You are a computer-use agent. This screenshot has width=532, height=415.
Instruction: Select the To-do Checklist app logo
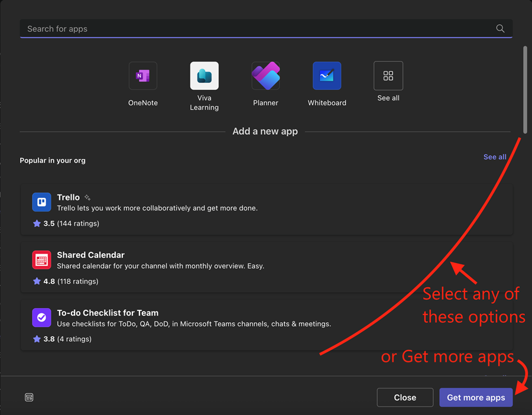point(42,317)
